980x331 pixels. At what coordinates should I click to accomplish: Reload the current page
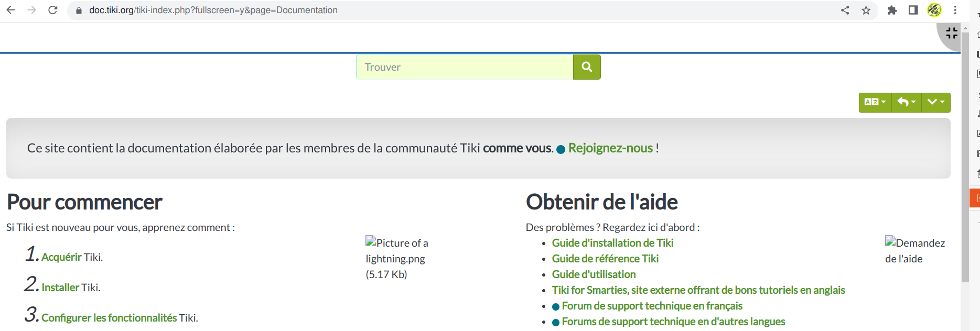click(53, 10)
